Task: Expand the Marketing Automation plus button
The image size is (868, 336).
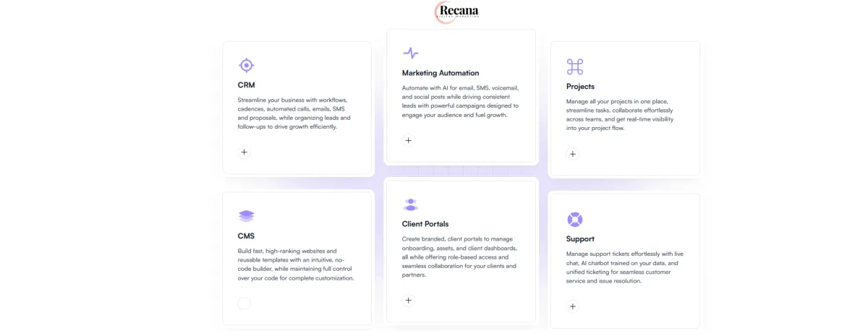Action: 409,140
